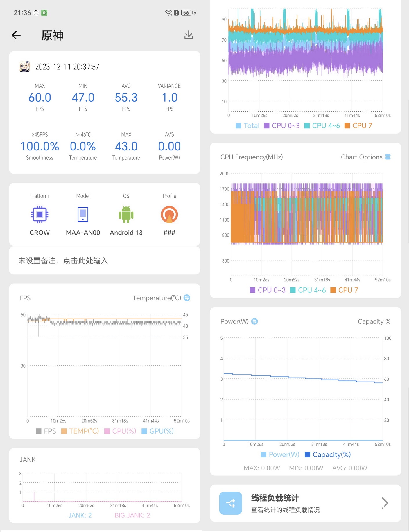
Task: Tap the Capacity % axis label
Action: point(374,321)
